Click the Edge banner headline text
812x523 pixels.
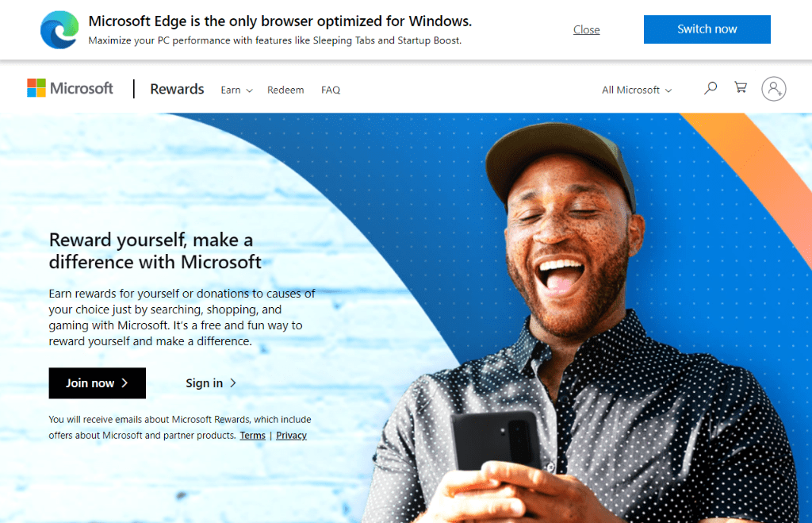click(x=280, y=21)
